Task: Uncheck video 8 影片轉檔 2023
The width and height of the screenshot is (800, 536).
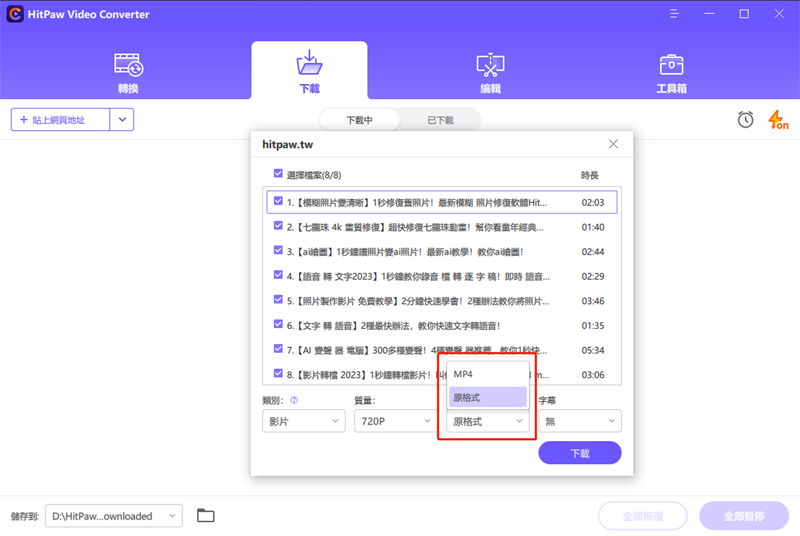Action: (x=278, y=373)
